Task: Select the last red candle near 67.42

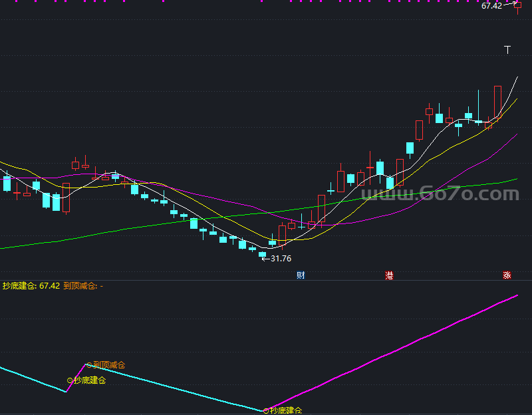Action: 518,6
